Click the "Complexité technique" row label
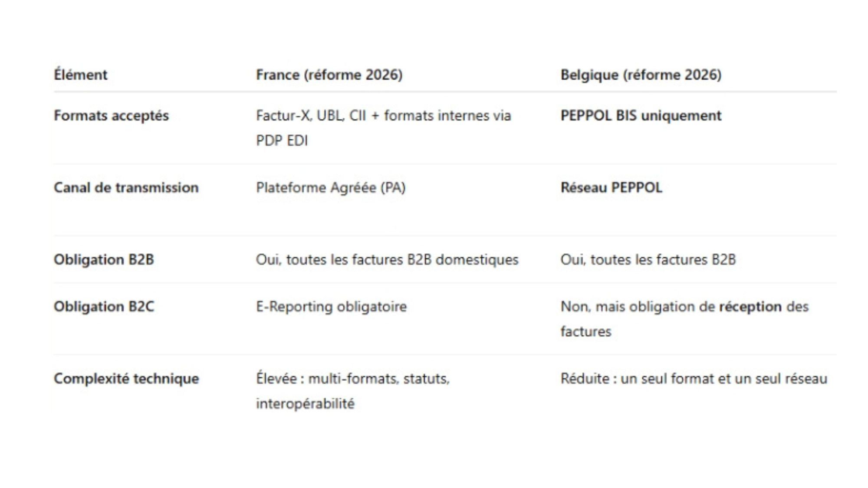Viewport: 868px width, 488px height. 126,378
